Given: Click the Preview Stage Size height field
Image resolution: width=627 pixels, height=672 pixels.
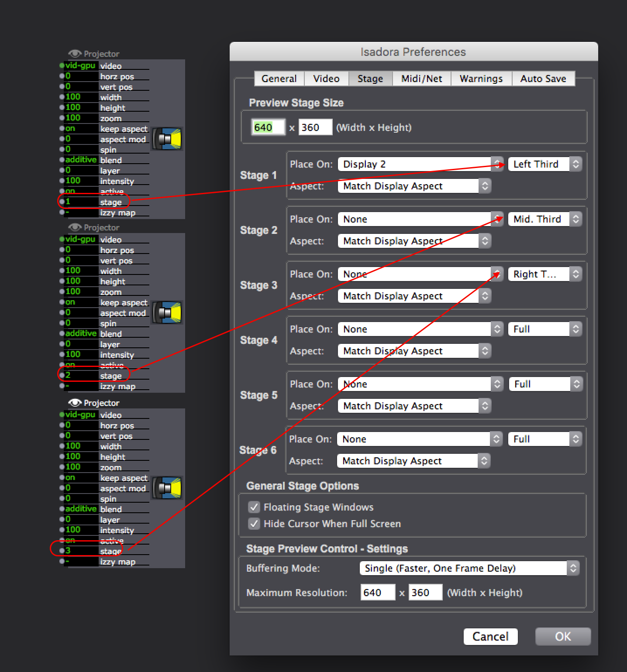Looking at the screenshot, I should (315, 127).
